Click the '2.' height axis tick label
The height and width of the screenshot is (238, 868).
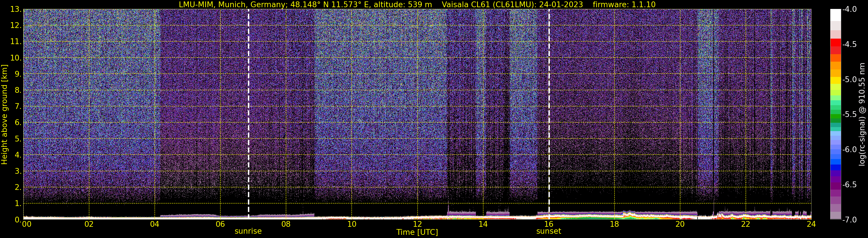18,188
